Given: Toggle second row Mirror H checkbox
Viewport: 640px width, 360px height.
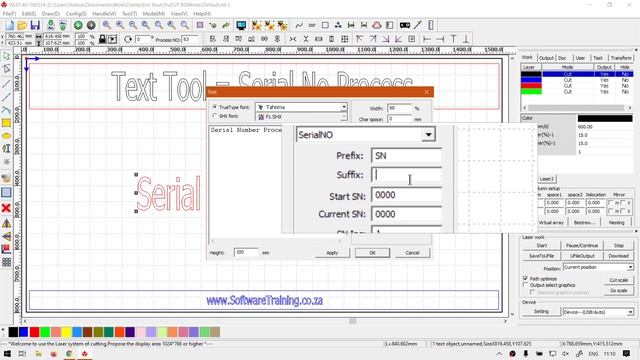Looking at the screenshot, I should [611, 211].
